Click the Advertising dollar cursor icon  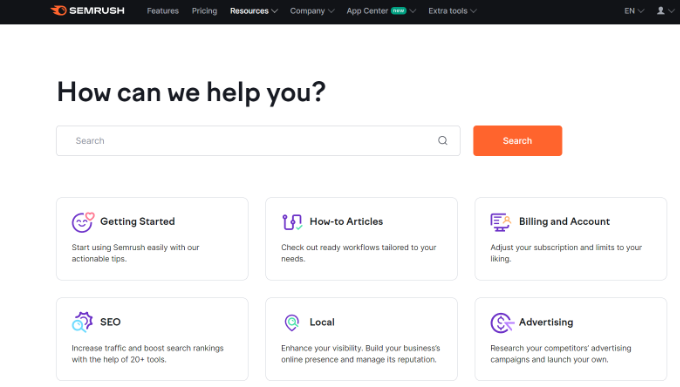[502, 323]
